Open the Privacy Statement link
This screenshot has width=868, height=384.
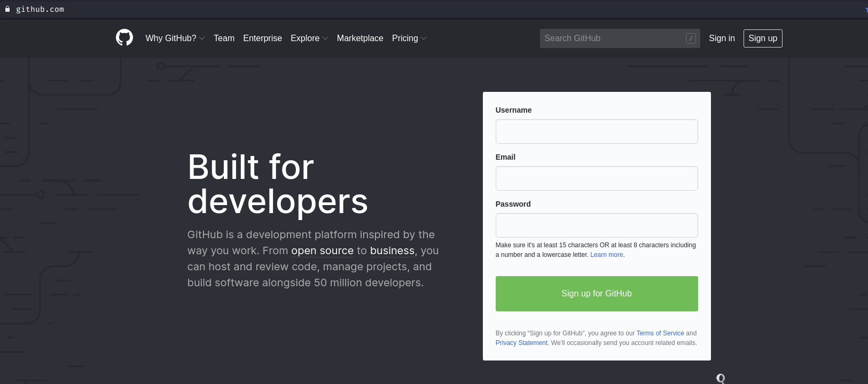coord(521,343)
